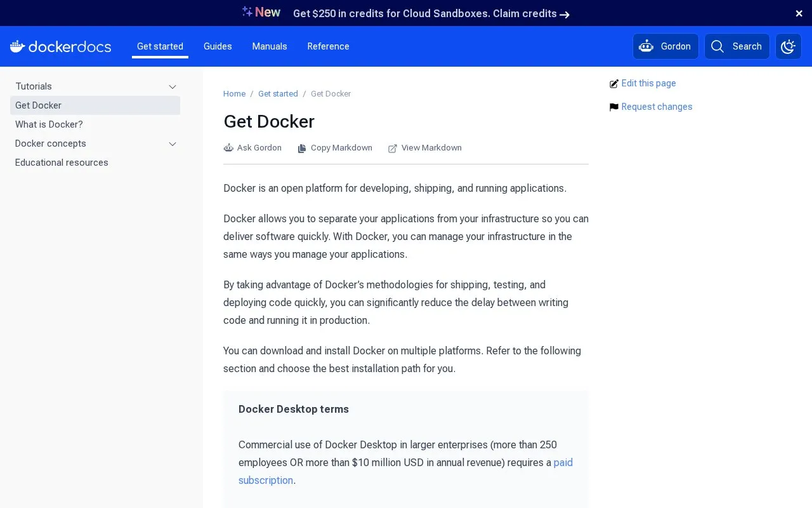Click the View Markdown external-link icon

(393, 148)
